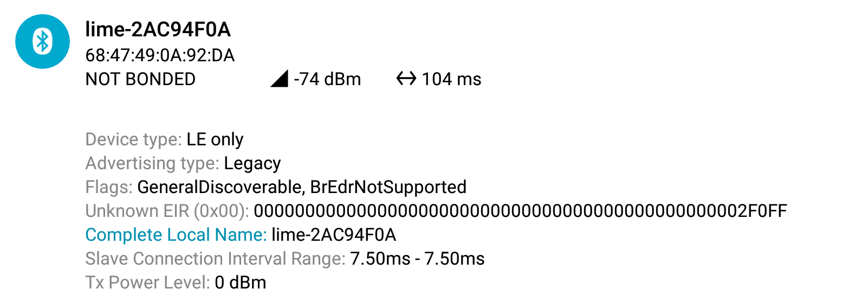Click local name value lime-2AC94F0A in details
Image resolution: width=868 pixels, height=308 pixels.
(x=334, y=235)
